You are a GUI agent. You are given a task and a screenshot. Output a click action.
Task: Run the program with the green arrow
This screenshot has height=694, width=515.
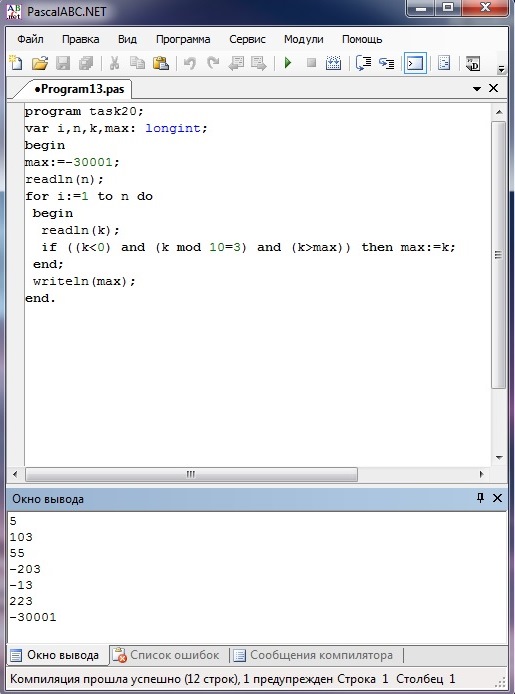point(288,63)
